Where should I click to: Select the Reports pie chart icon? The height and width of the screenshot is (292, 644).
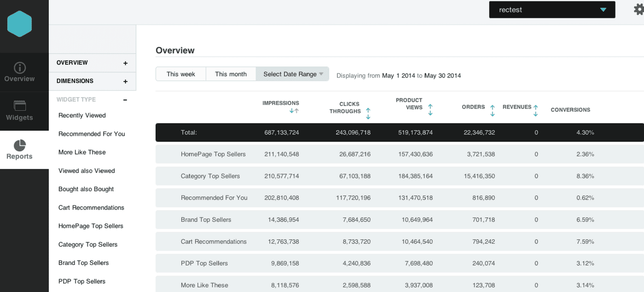[20, 145]
